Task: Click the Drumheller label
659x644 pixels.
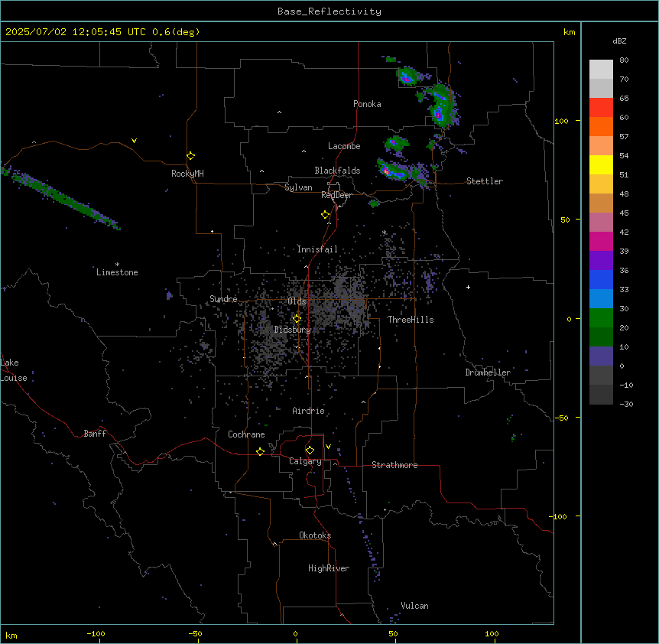Action: click(488, 372)
